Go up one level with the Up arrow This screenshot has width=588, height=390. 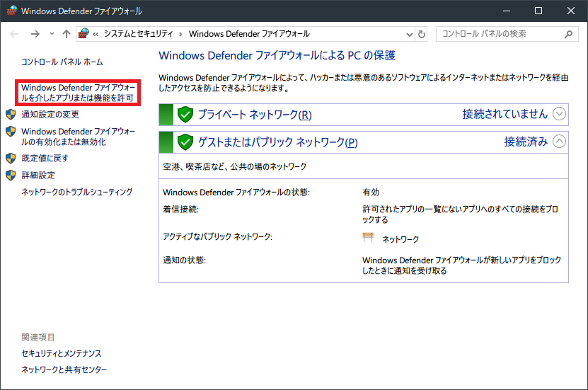[x=67, y=34]
